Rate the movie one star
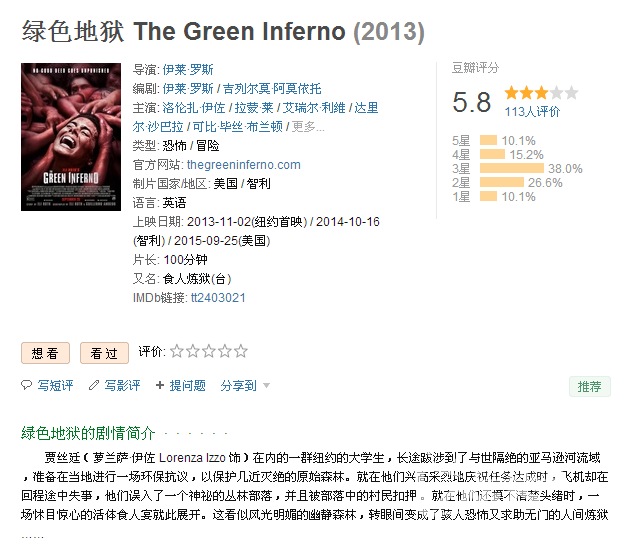This screenshot has height=550, width=625. click(x=177, y=351)
